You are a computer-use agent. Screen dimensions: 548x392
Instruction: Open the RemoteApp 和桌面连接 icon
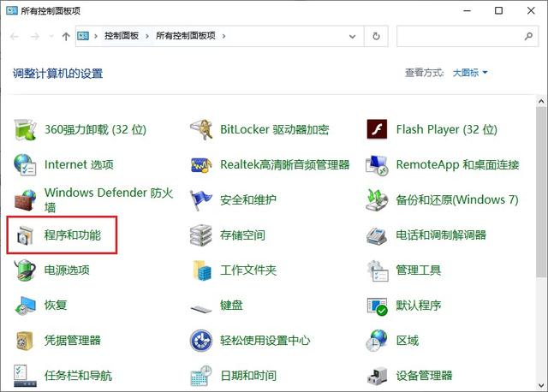(377, 164)
